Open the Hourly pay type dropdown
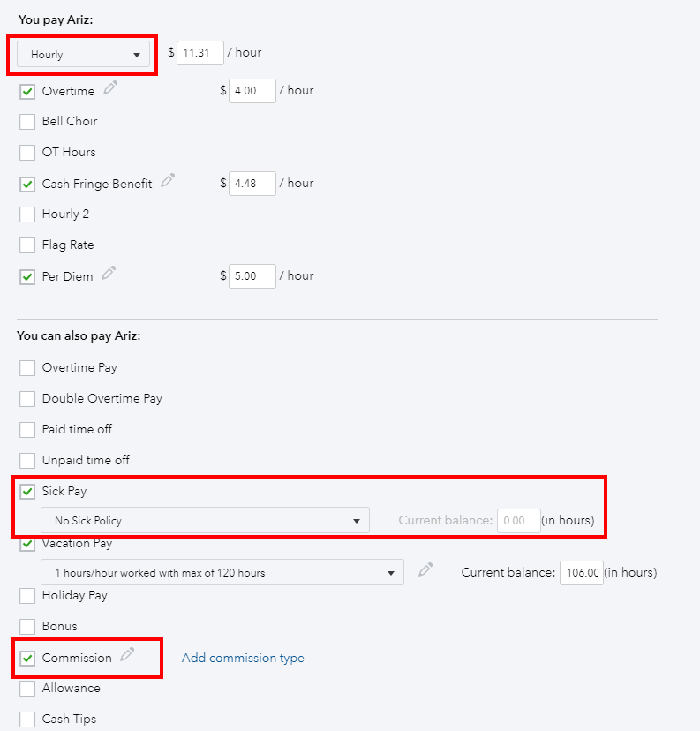The width and height of the screenshot is (700, 731). pos(84,55)
